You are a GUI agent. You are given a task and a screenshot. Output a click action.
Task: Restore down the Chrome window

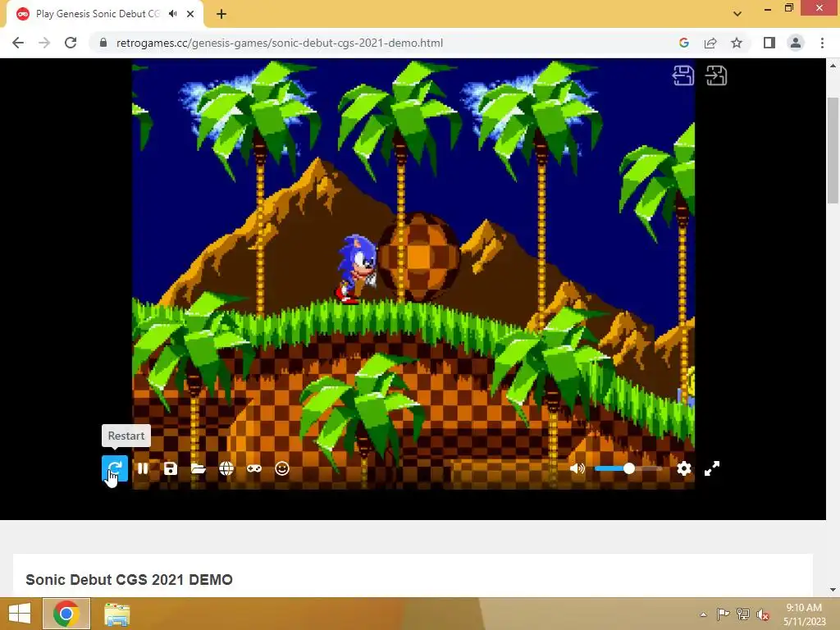(789, 7)
